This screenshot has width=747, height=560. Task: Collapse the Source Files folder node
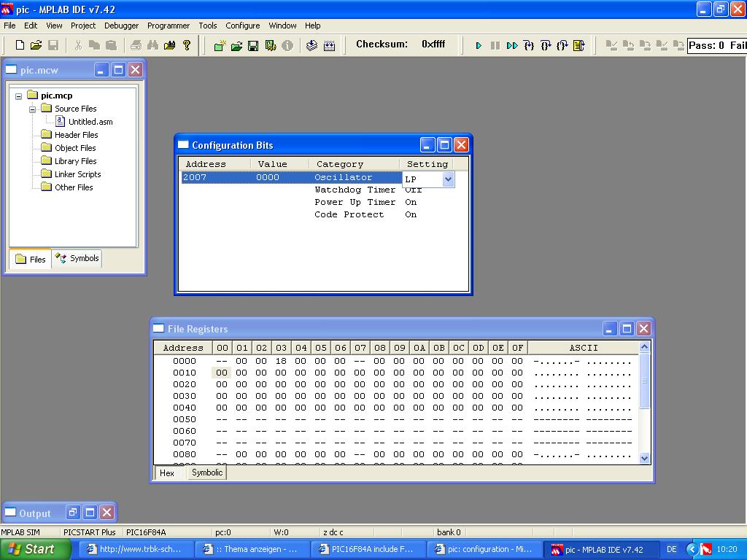[32, 109]
